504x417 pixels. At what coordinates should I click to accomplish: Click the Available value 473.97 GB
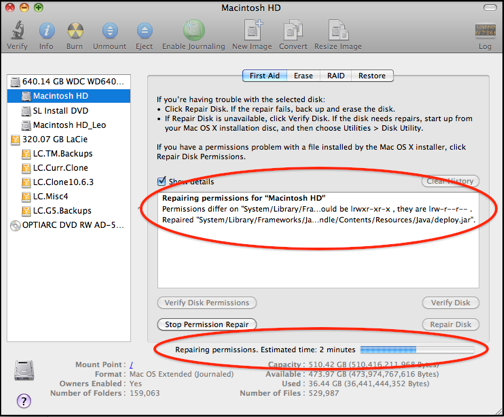pyautogui.click(x=373, y=374)
